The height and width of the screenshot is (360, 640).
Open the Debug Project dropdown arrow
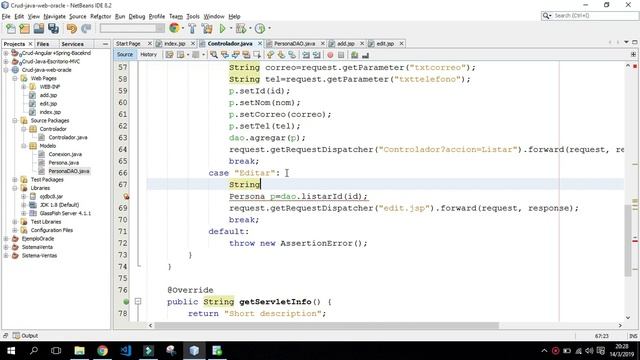click(x=250, y=29)
